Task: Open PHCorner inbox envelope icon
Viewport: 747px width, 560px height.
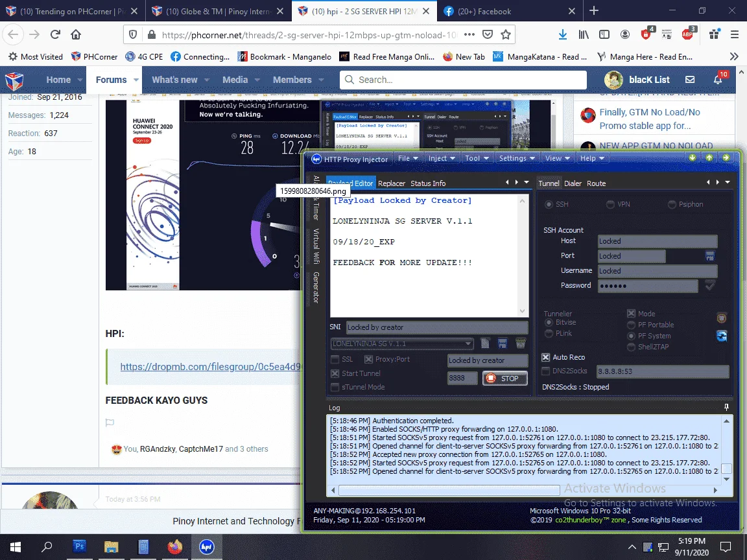Action: pyautogui.click(x=690, y=80)
